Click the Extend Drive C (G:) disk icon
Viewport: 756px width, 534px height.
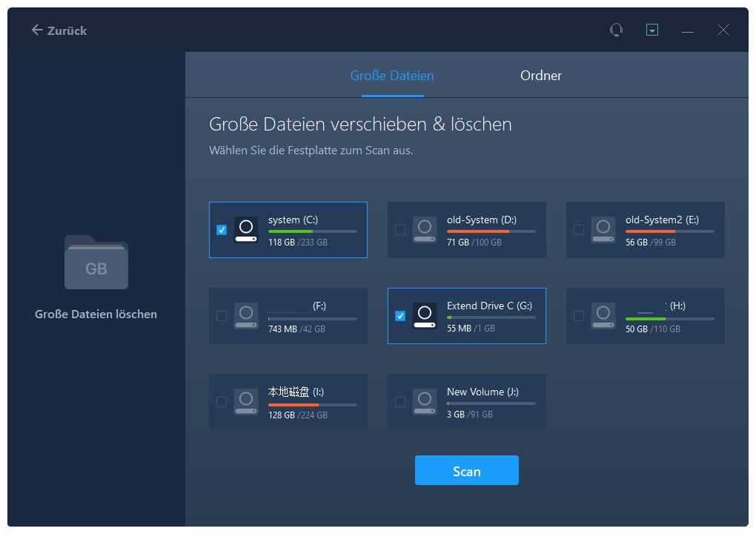pyautogui.click(x=425, y=315)
